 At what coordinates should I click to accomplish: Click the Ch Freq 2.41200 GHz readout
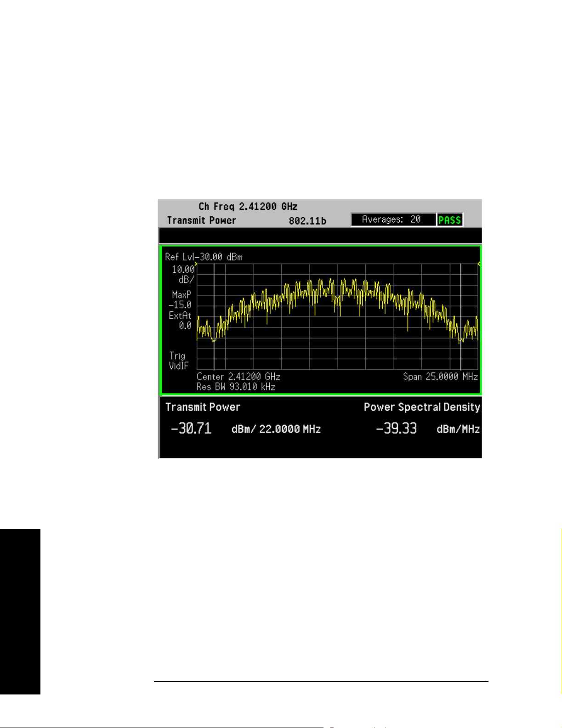pyautogui.click(x=248, y=207)
